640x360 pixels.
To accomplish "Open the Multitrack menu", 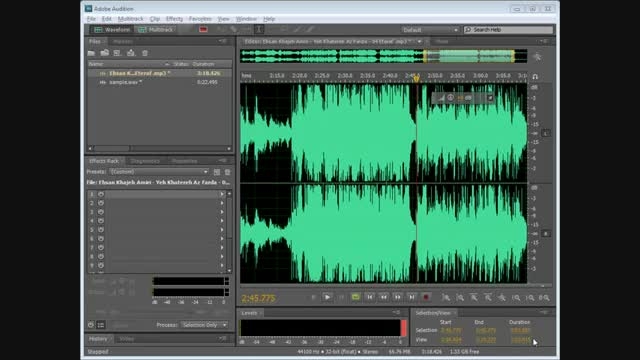I will (x=131, y=19).
